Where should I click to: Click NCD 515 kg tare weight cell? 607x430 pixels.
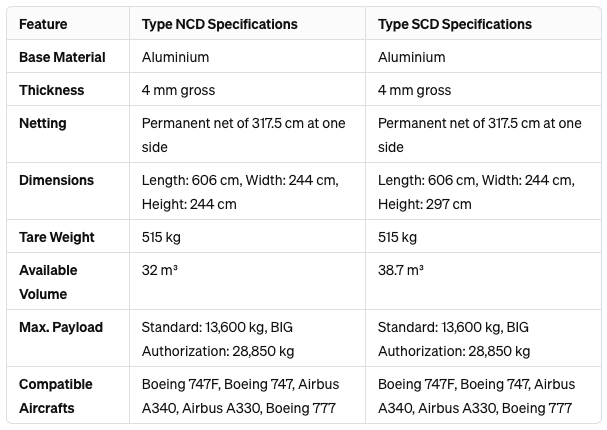[247, 236]
